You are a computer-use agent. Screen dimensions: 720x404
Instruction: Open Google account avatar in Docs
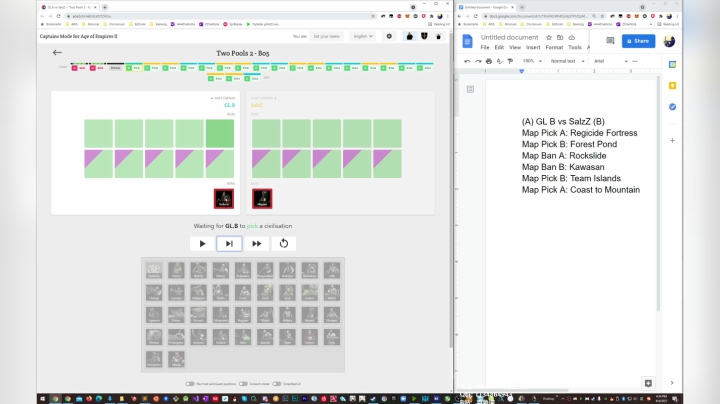point(669,41)
